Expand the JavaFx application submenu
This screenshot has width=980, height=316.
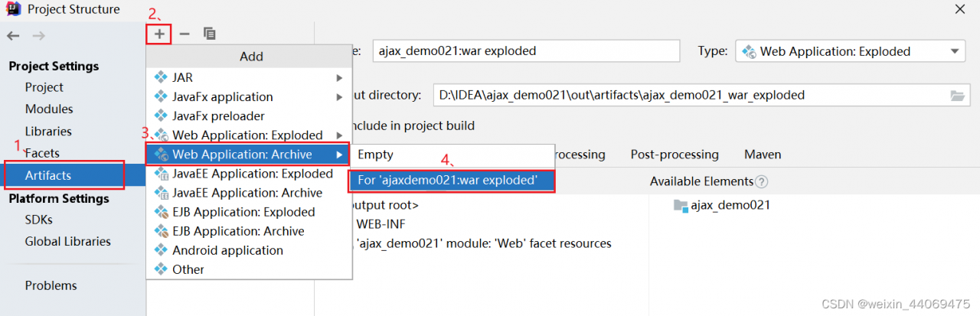(x=338, y=96)
